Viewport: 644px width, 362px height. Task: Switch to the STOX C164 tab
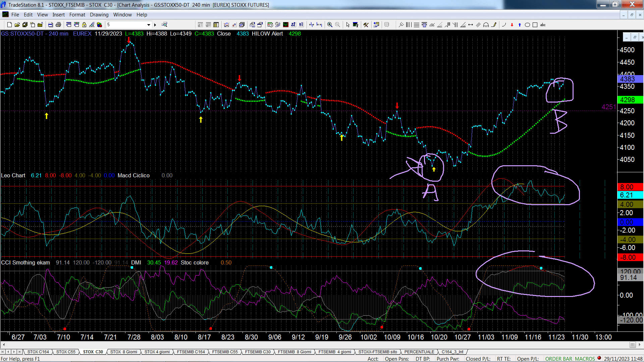tap(38, 352)
